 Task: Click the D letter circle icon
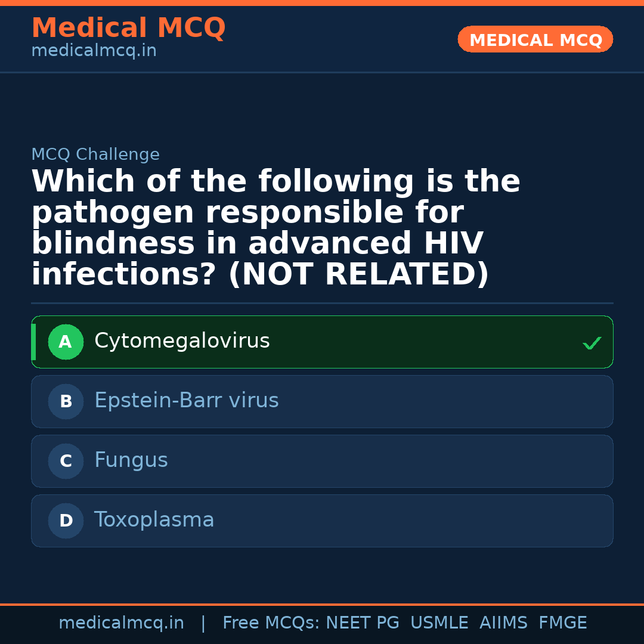coord(66,521)
